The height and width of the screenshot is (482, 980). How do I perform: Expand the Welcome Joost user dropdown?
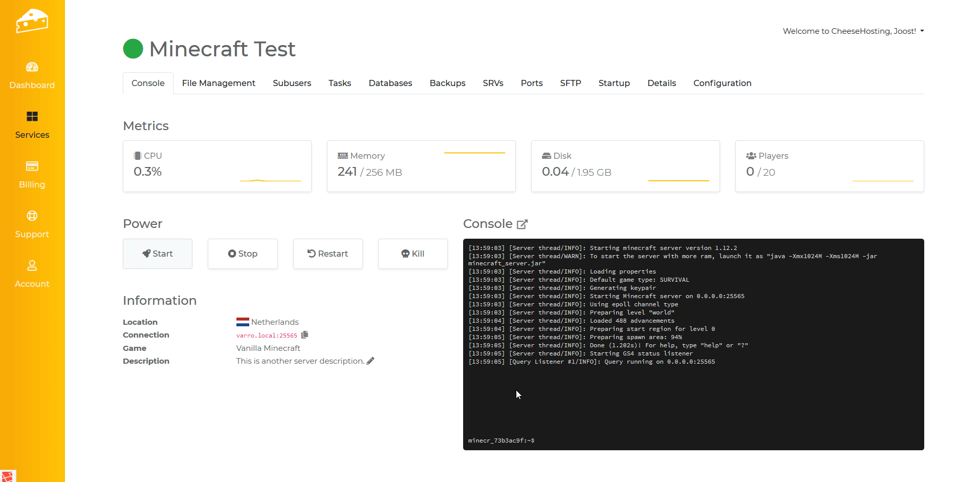click(x=853, y=31)
